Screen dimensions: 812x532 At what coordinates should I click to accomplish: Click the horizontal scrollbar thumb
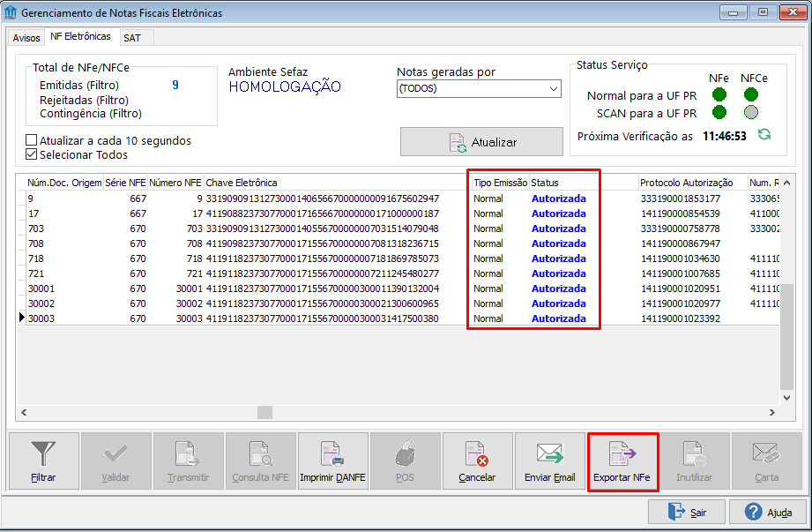tap(264, 412)
